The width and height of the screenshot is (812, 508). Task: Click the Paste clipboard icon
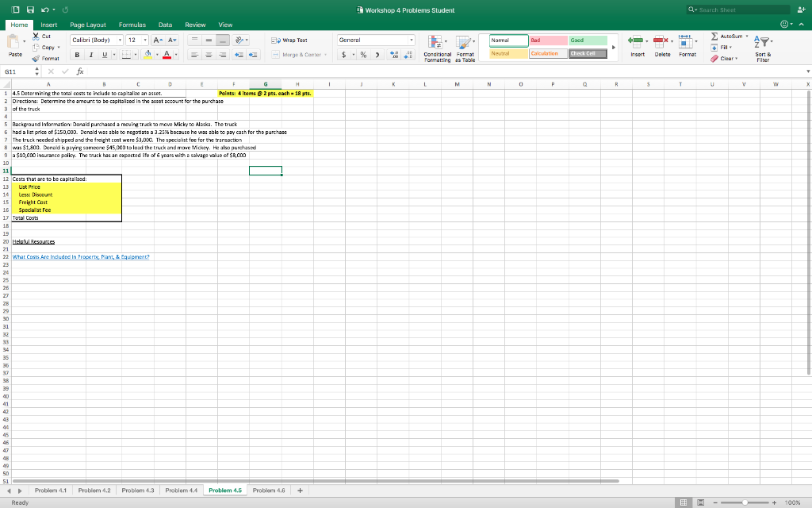(x=14, y=41)
